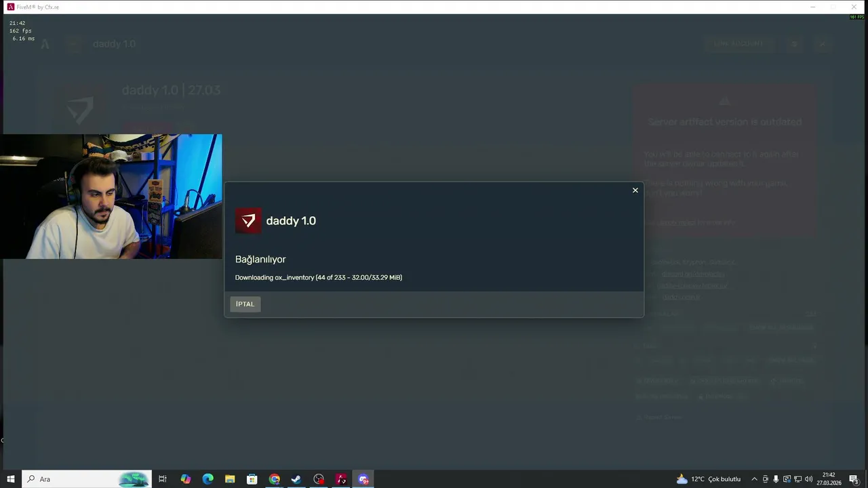Click the microphone tray icon

pyautogui.click(x=776, y=479)
